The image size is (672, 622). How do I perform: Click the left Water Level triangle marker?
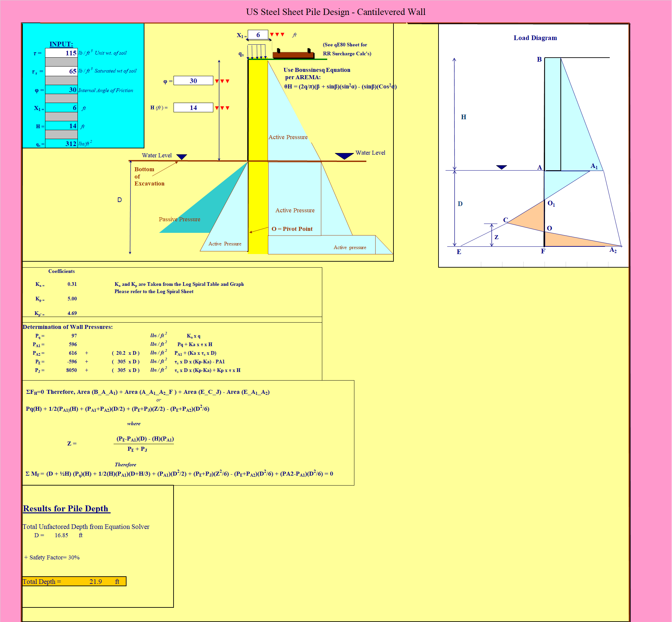coord(181,157)
